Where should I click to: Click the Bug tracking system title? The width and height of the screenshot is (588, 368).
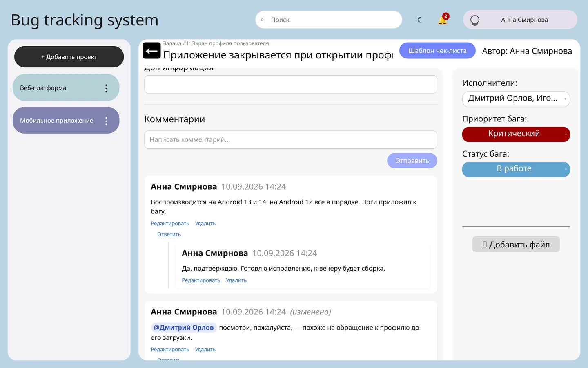pos(85,20)
